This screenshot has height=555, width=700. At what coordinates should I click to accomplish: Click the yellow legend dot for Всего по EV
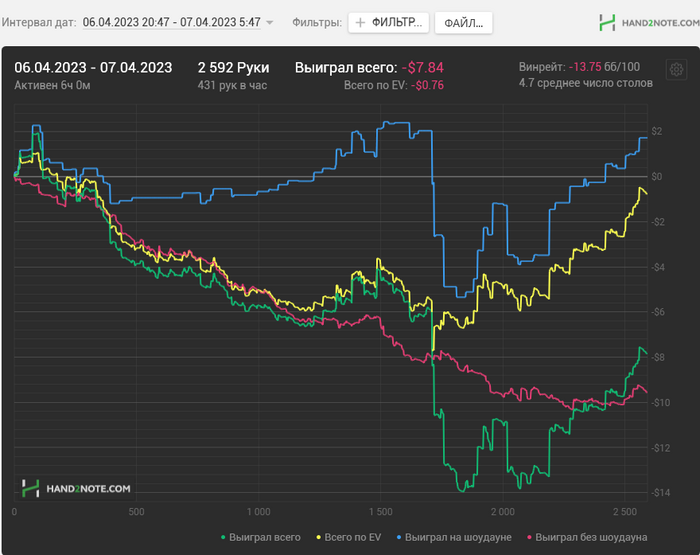tap(319, 538)
